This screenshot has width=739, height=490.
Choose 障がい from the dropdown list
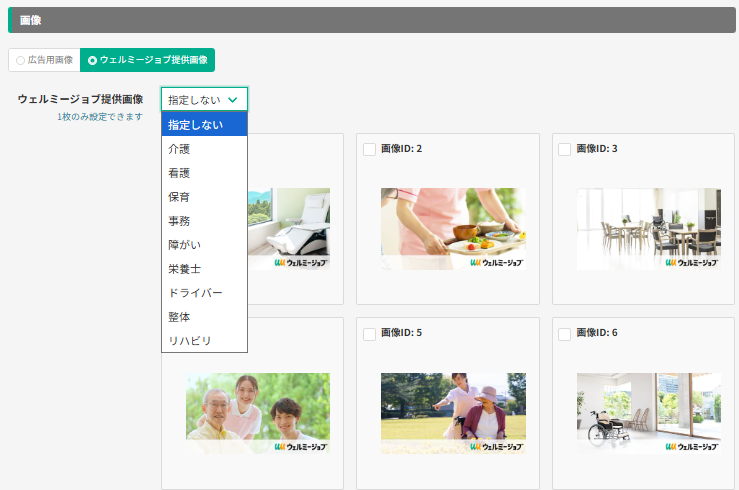pyautogui.click(x=204, y=245)
